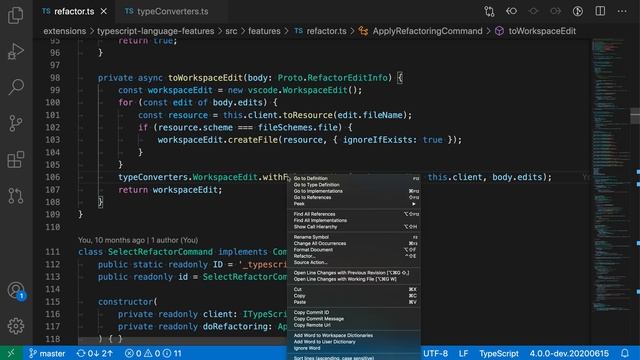Select Copy Remote Url
This screenshot has height=360, width=640.
coord(354,325)
